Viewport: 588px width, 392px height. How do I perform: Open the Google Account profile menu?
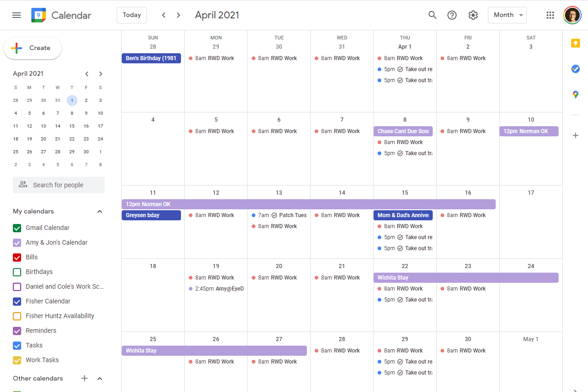point(572,15)
